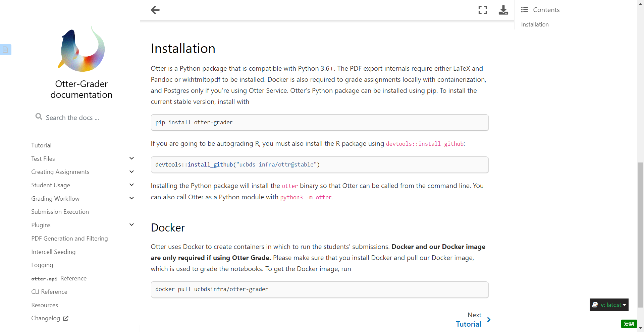The height and width of the screenshot is (332, 644).
Task: Click the docker pull code block
Action: (319, 289)
